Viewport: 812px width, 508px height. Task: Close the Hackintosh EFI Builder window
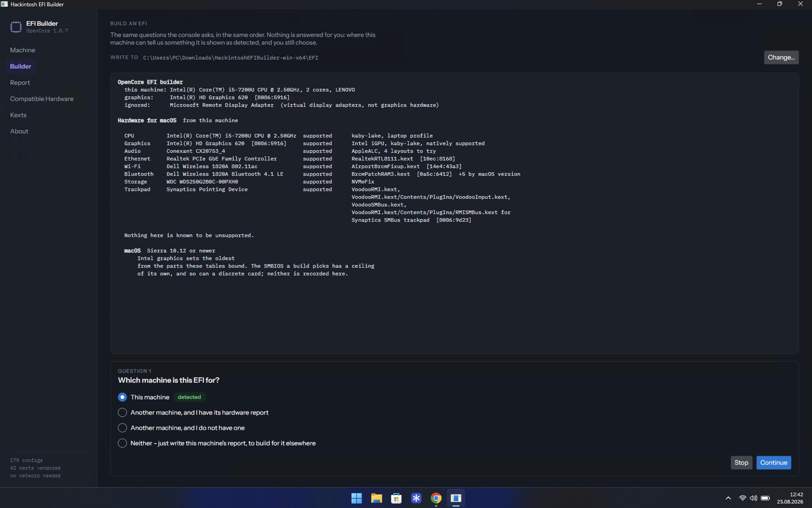click(x=800, y=4)
